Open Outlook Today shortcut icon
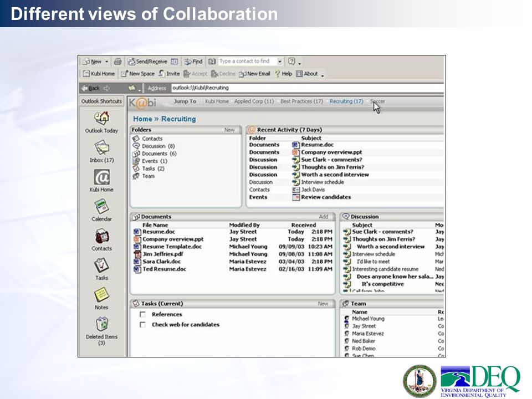This screenshot has width=532, height=399. pyautogui.click(x=101, y=118)
